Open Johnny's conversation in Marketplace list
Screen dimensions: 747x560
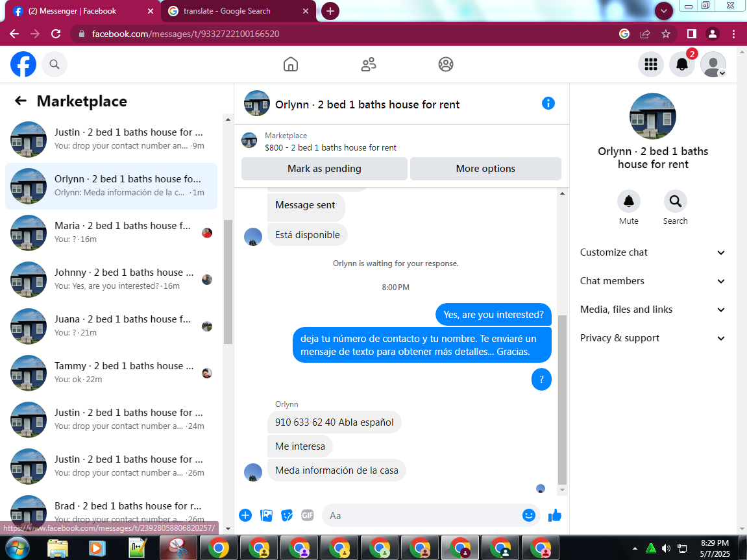(111, 279)
